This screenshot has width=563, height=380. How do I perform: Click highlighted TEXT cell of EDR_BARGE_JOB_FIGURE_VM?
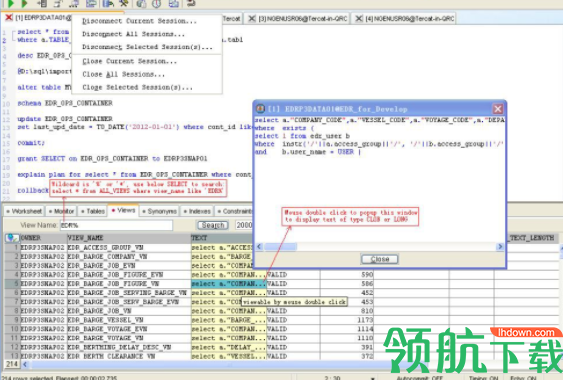228,284
